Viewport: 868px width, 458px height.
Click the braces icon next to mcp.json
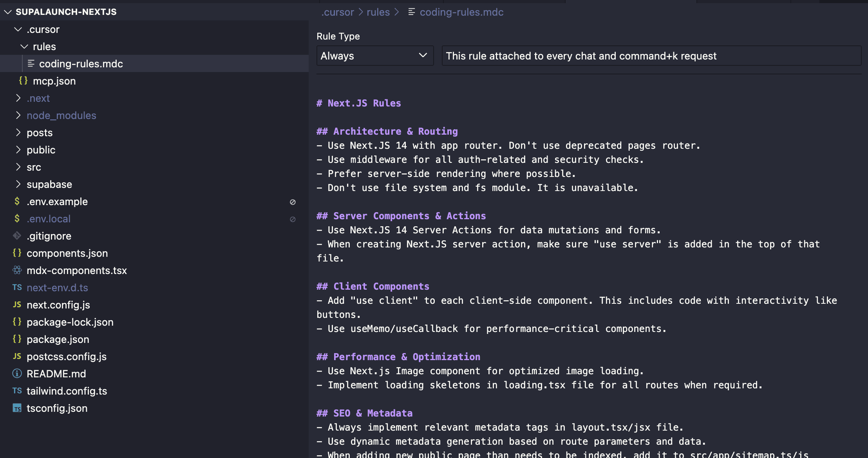pos(24,81)
